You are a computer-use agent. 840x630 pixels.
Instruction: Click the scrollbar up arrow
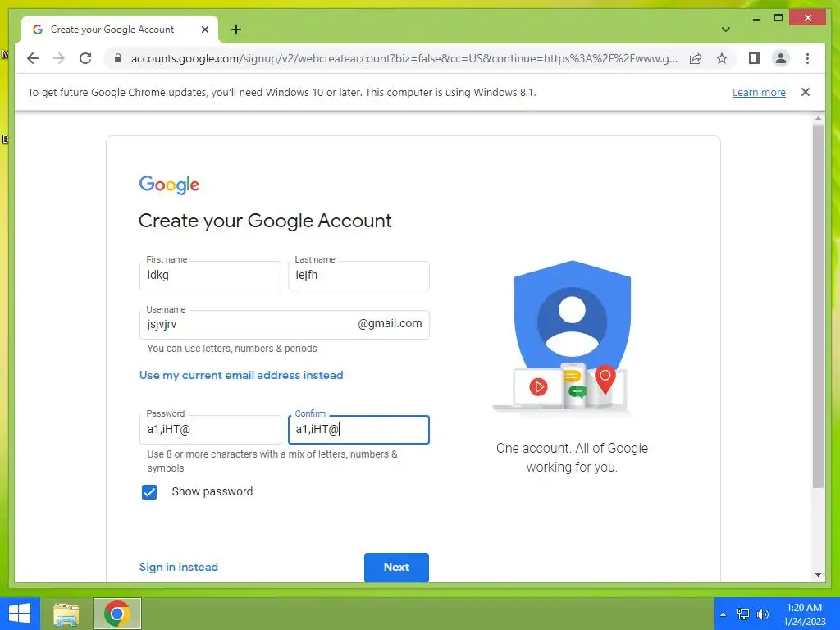[x=818, y=118]
